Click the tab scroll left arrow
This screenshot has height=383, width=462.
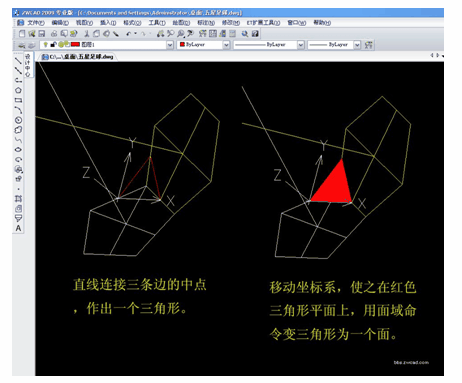pyautogui.click(x=432, y=55)
